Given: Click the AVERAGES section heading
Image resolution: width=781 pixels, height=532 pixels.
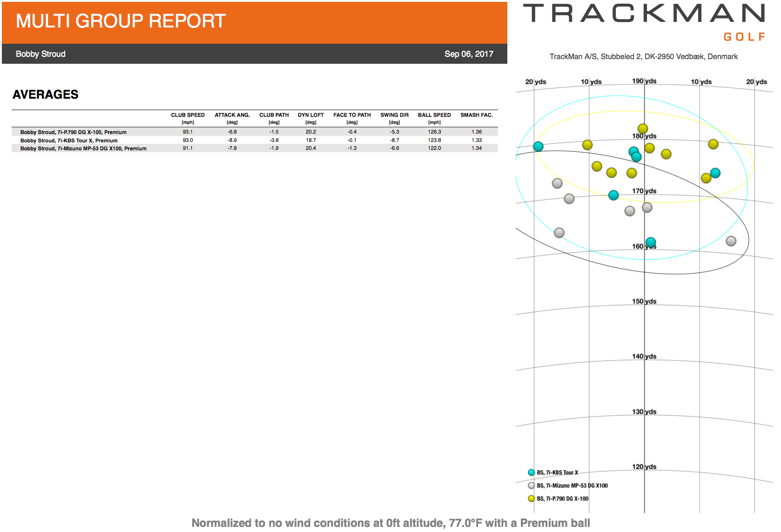Looking at the screenshot, I should tap(46, 94).
